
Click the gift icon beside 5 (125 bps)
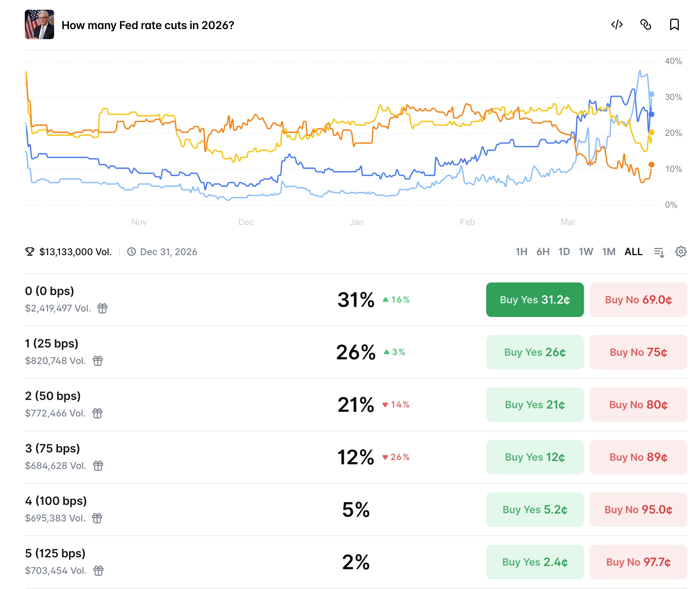point(98,571)
